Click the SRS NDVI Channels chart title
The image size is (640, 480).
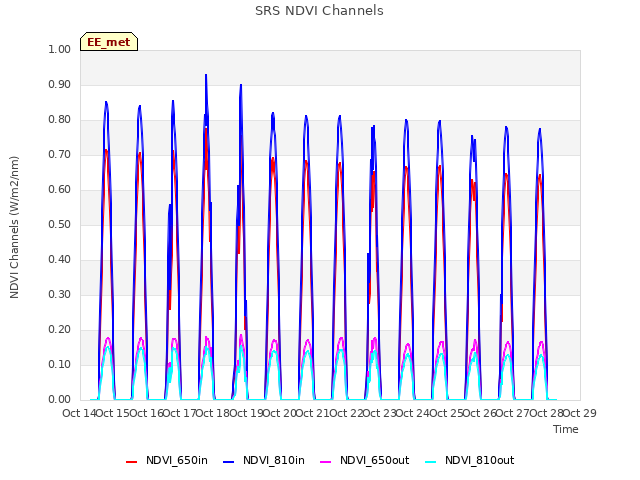tap(319, 11)
